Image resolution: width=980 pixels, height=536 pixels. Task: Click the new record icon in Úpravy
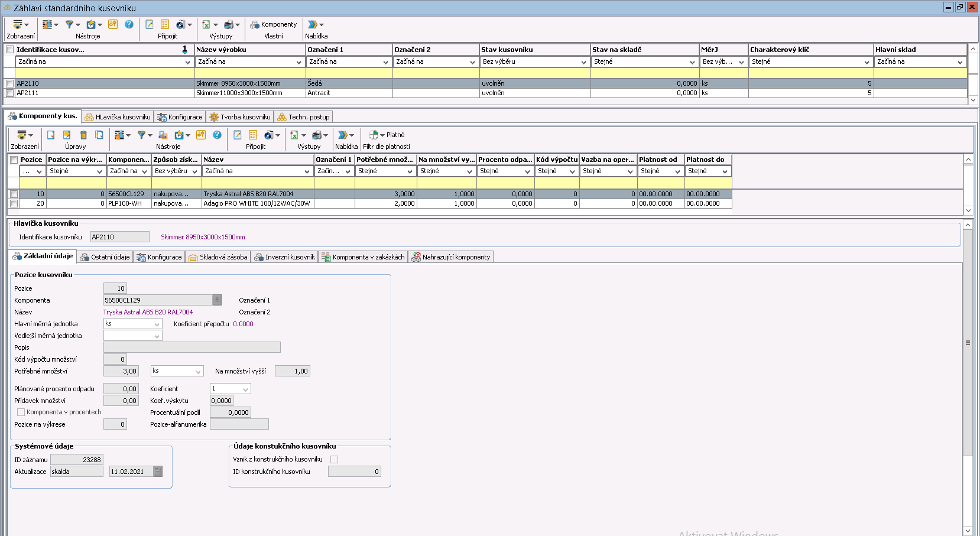[51, 135]
